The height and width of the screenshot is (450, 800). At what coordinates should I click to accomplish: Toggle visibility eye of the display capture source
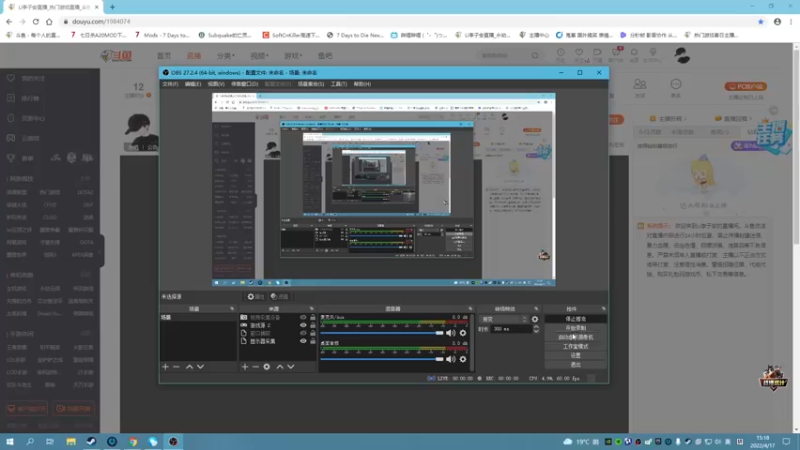click(x=303, y=341)
